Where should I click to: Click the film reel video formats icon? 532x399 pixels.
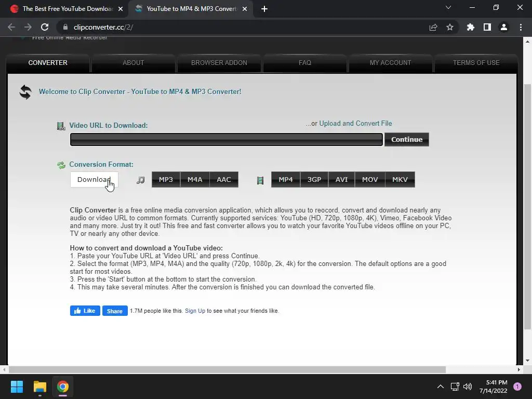click(x=260, y=180)
